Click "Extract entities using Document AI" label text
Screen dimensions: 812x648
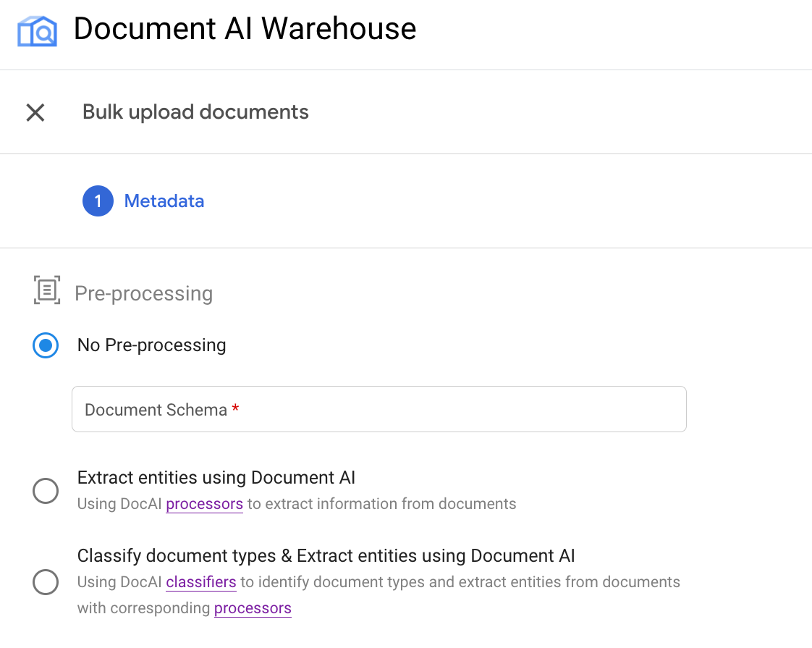coord(216,478)
